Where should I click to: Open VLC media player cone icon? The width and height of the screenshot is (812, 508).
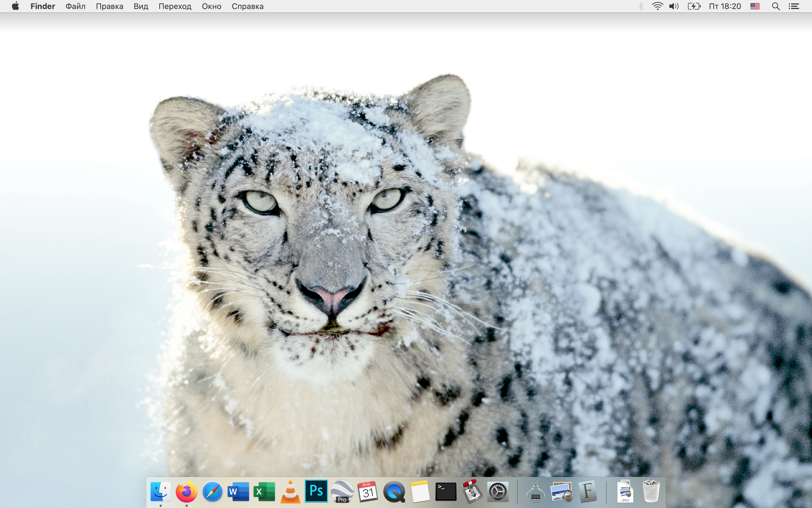[290, 492]
